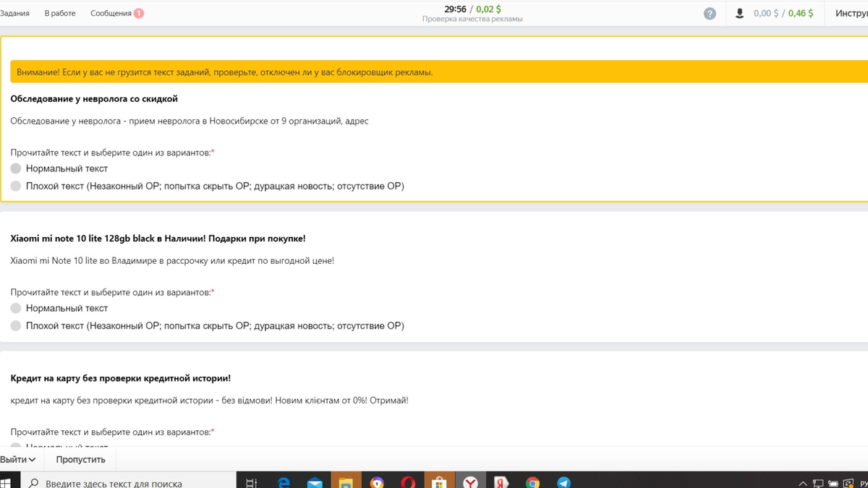The height and width of the screenshot is (488, 868).
Task: Mark Xiaomi mi note ad as Плохой текст
Action: pyautogui.click(x=16, y=325)
